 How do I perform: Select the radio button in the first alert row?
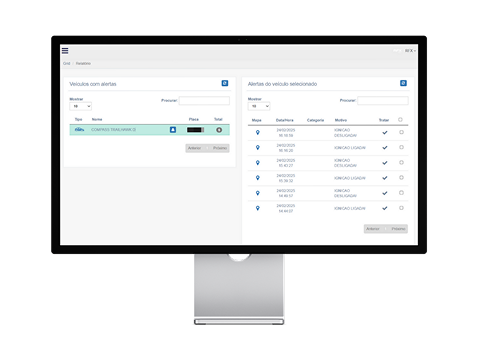[401, 132]
